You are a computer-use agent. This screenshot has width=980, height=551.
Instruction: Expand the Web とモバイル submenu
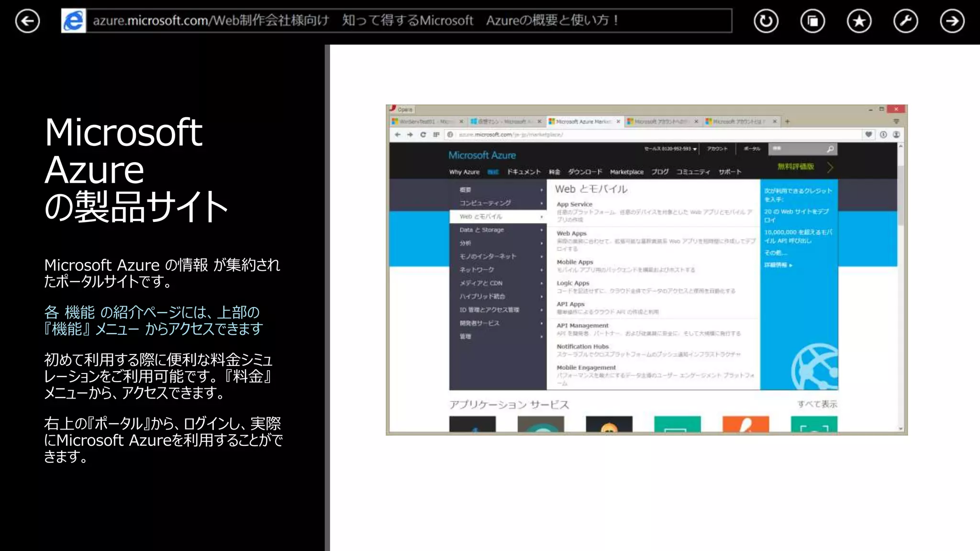[x=498, y=217]
